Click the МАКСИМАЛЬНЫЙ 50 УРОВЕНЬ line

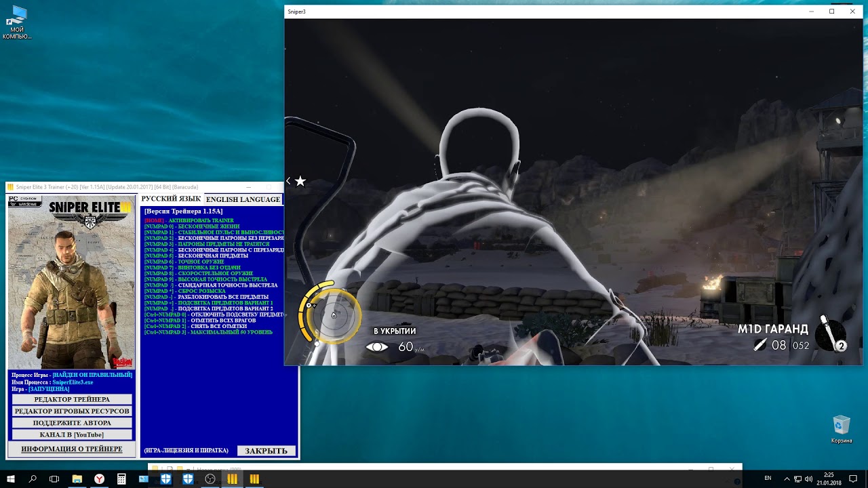tap(208, 333)
